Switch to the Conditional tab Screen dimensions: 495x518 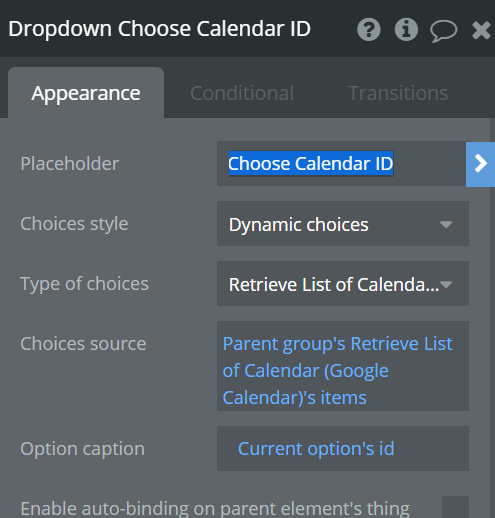point(242,93)
